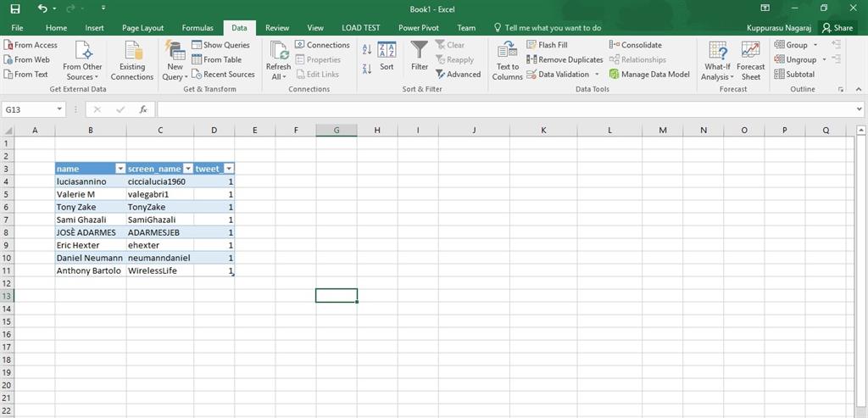Open the Sort dialog

387,57
